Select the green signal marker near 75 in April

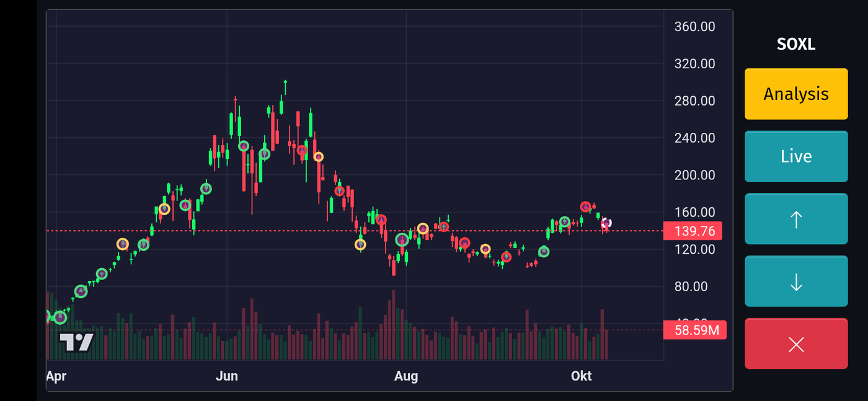pyautogui.click(x=81, y=291)
